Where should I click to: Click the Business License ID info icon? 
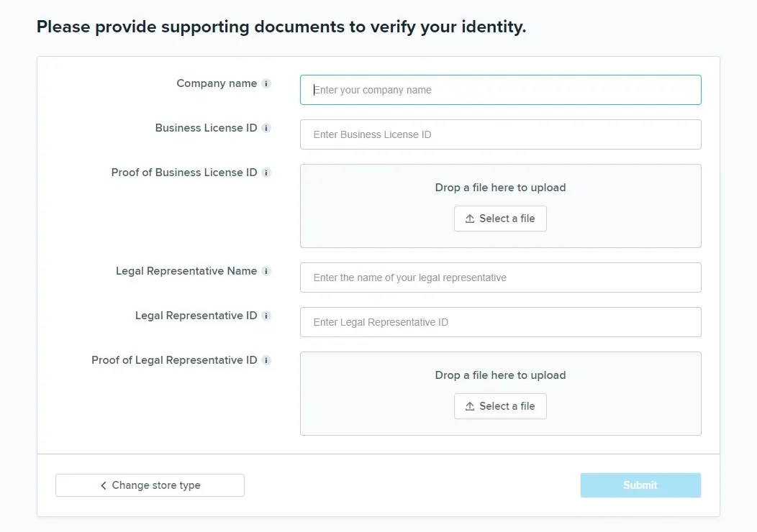(266, 128)
